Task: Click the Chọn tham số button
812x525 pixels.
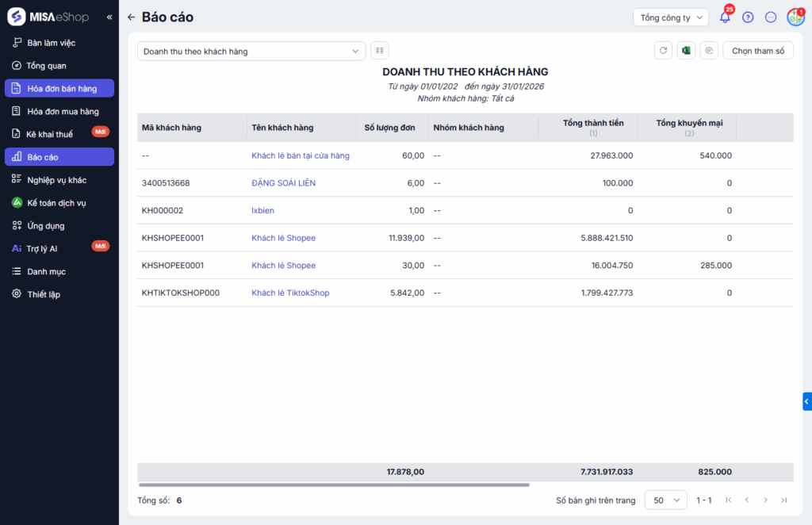Action: (x=757, y=51)
